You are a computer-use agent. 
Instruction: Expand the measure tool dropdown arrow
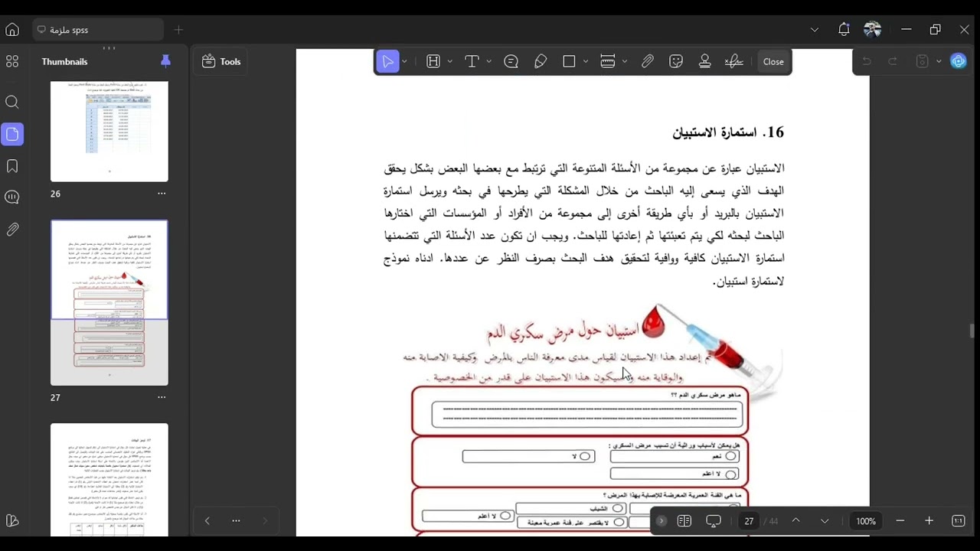pyautogui.click(x=625, y=61)
